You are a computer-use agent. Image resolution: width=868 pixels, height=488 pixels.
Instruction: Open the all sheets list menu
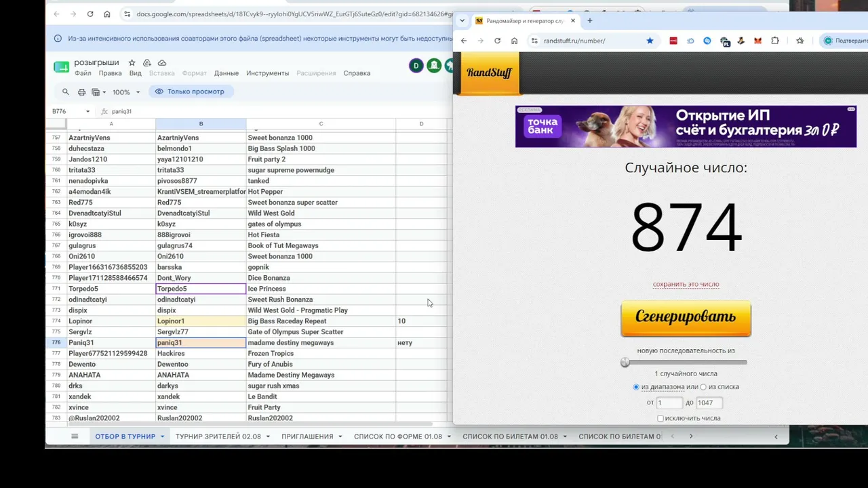pyautogui.click(x=75, y=436)
